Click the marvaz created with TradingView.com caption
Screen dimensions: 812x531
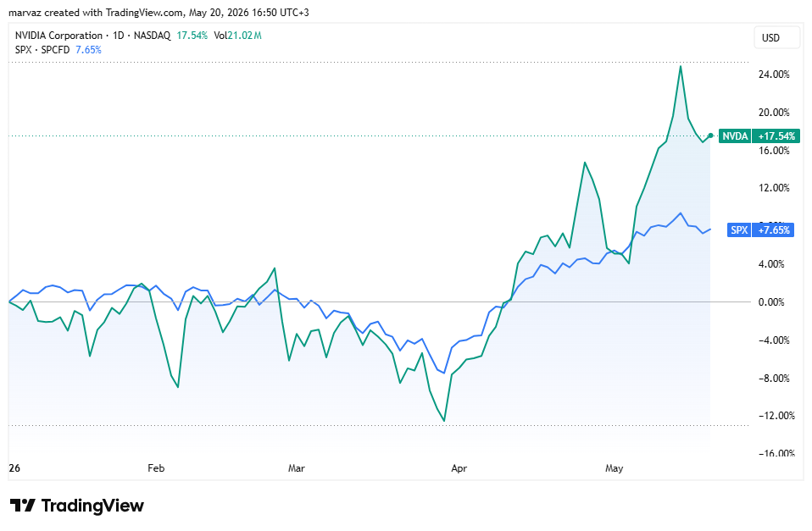point(159,13)
